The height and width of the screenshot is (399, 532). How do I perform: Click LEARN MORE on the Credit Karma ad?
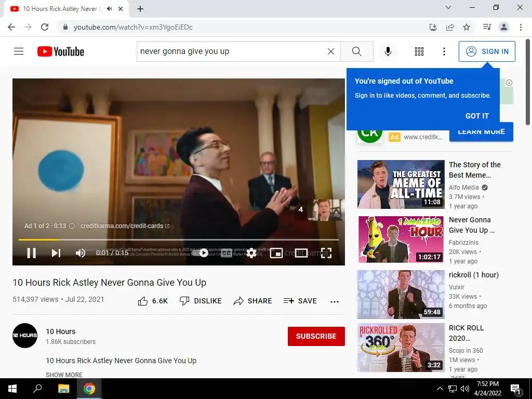coord(481,132)
